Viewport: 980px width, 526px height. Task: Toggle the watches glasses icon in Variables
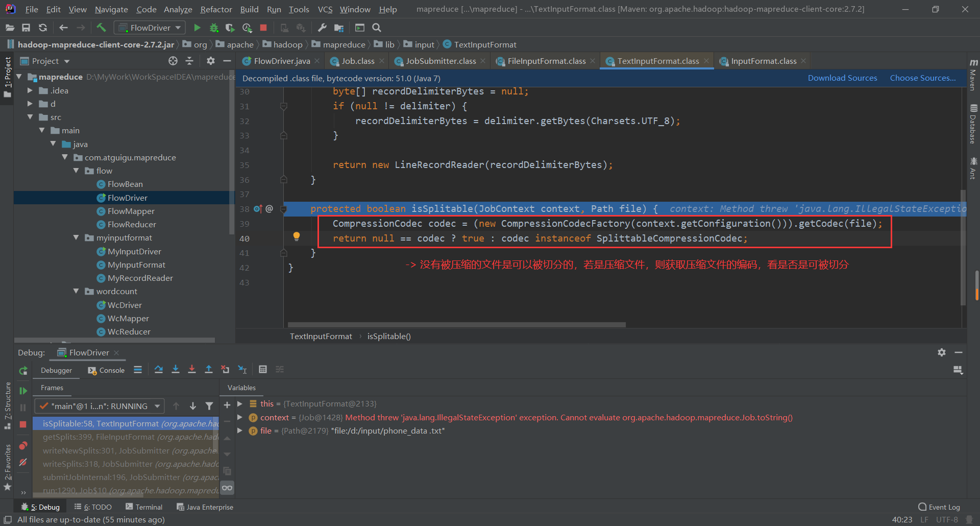227,488
